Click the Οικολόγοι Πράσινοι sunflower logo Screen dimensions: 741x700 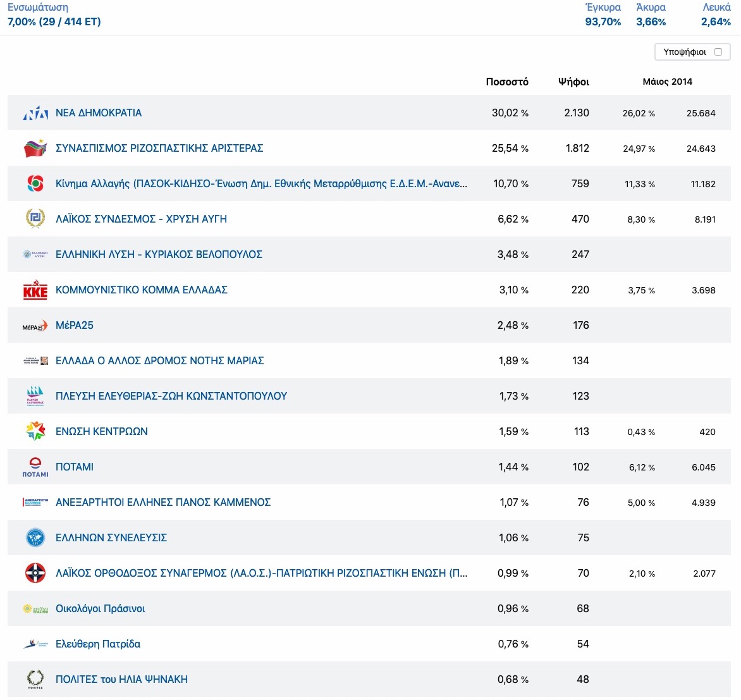(x=35, y=609)
